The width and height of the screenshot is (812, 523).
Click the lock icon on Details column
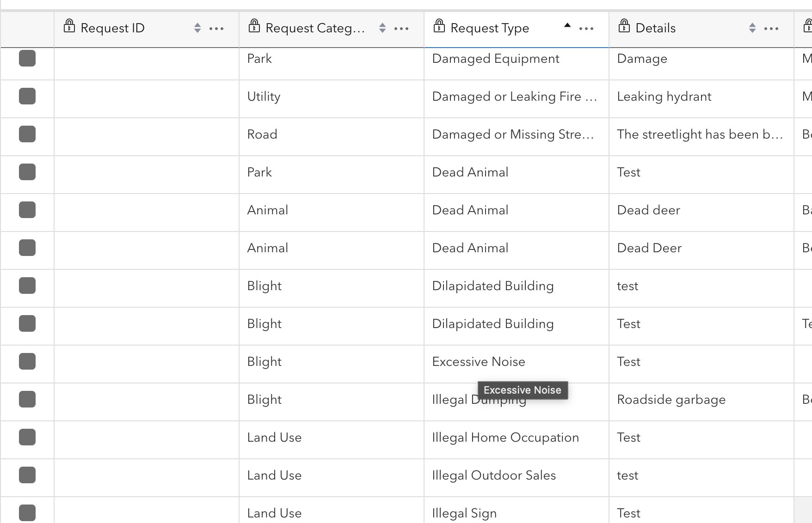pos(624,27)
